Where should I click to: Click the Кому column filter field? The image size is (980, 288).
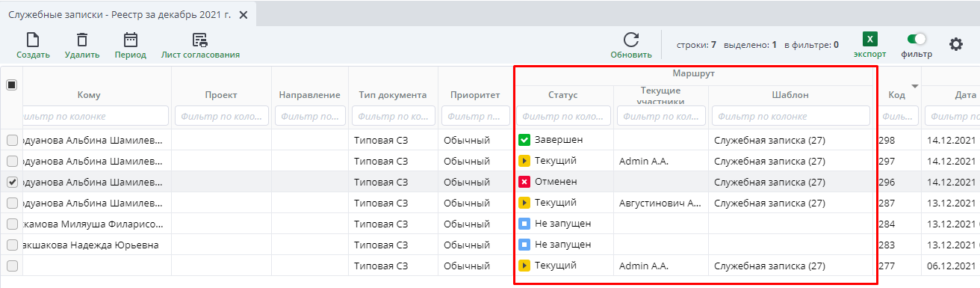[x=96, y=116]
